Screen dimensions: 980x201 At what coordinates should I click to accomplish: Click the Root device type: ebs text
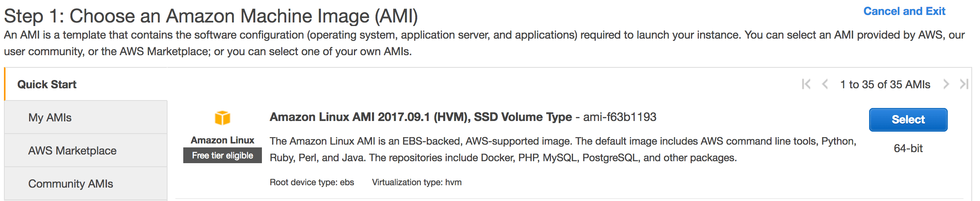pyautogui.click(x=312, y=182)
